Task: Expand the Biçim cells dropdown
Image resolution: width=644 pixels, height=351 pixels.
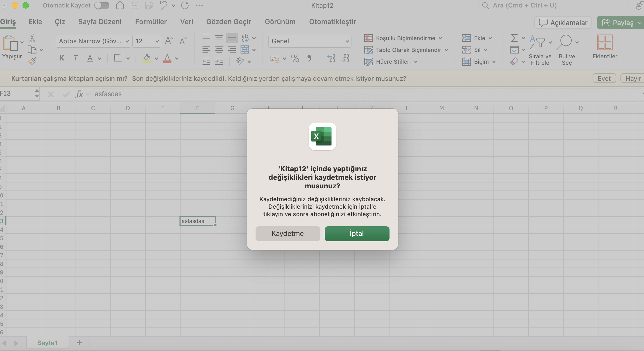Action: [494, 62]
